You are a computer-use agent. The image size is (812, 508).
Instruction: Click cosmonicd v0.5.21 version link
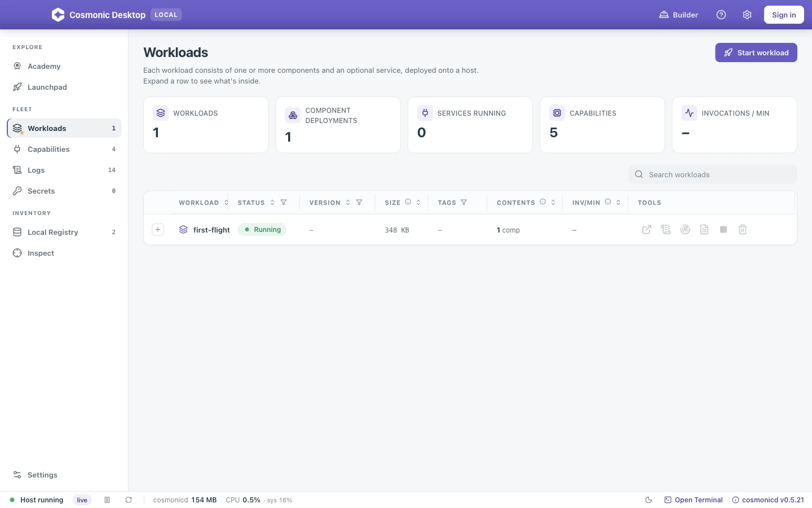point(768,500)
